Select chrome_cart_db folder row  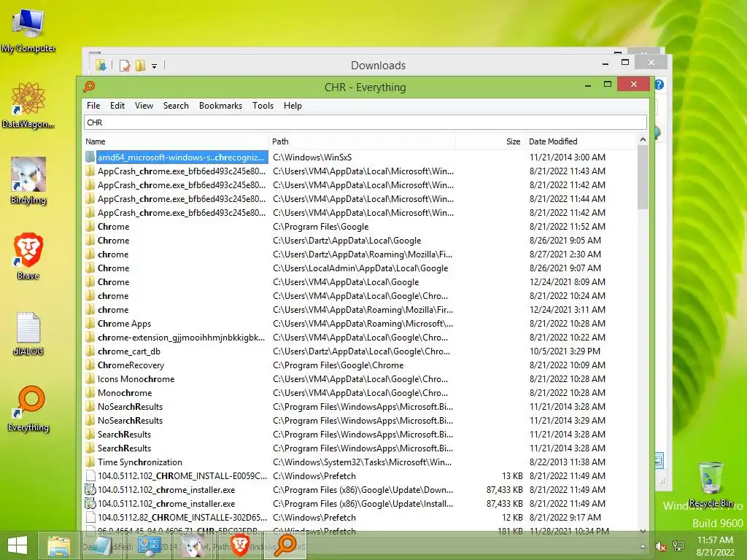click(360, 351)
